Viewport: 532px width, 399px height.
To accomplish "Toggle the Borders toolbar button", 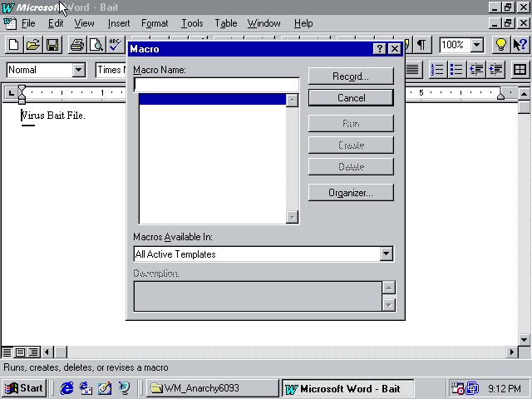I will click(x=520, y=70).
